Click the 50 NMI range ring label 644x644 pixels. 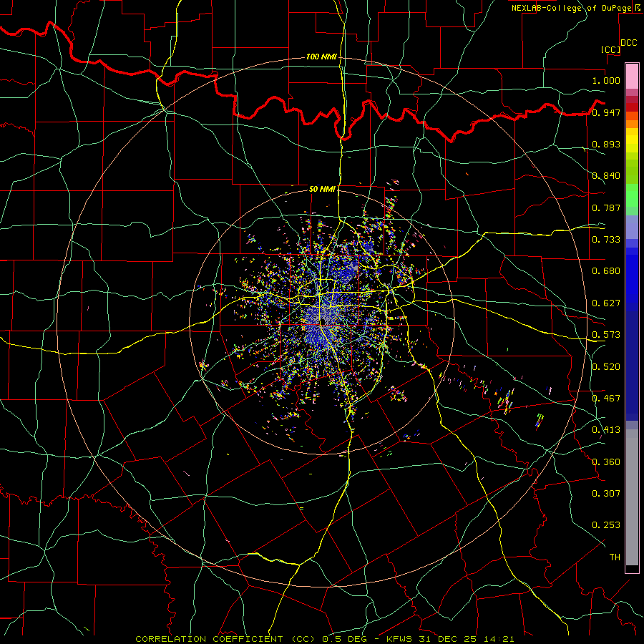click(x=323, y=189)
